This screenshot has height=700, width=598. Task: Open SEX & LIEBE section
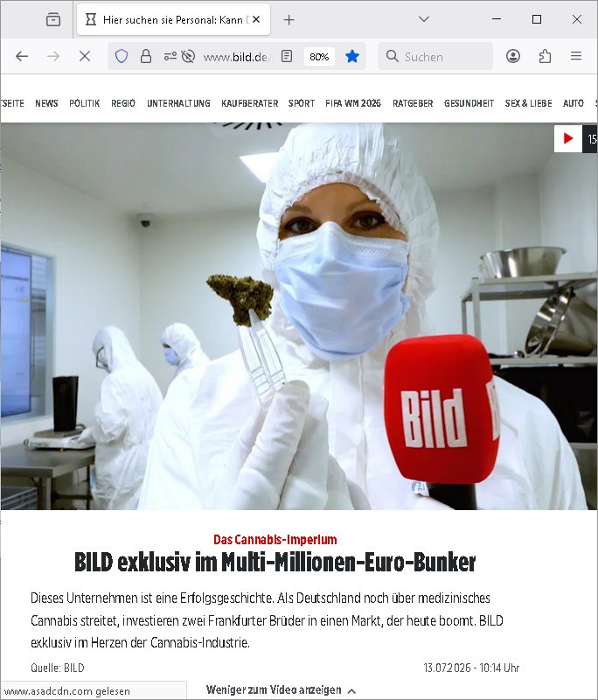click(x=528, y=103)
